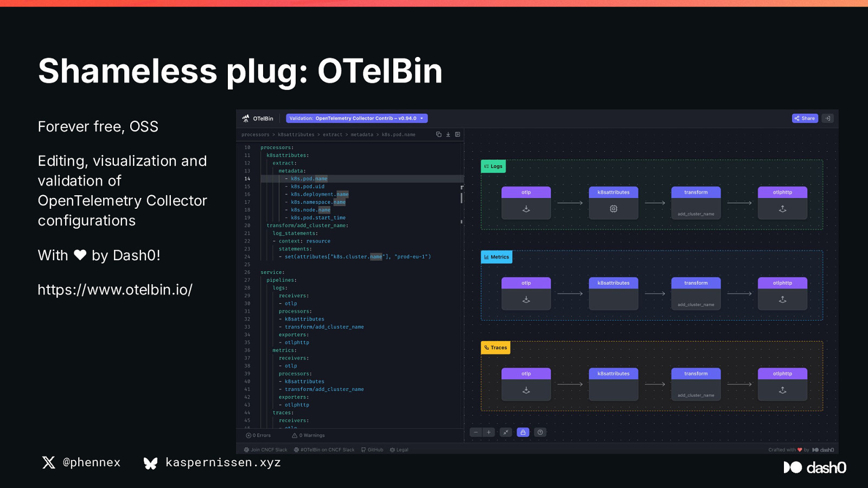Screen dimensions: 868x488
Task: Click the 'transform/add_cluster_name:' line 20
Action: (x=307, y=226)
